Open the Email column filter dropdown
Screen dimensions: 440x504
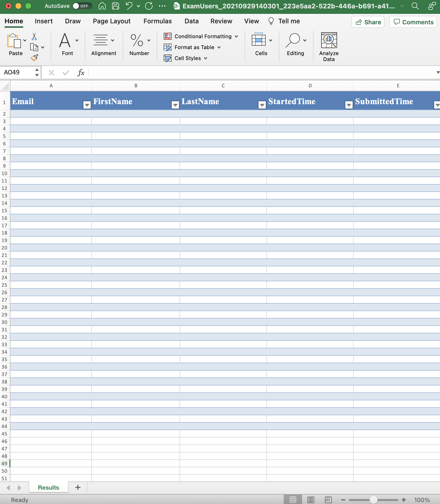coord(87,105)
